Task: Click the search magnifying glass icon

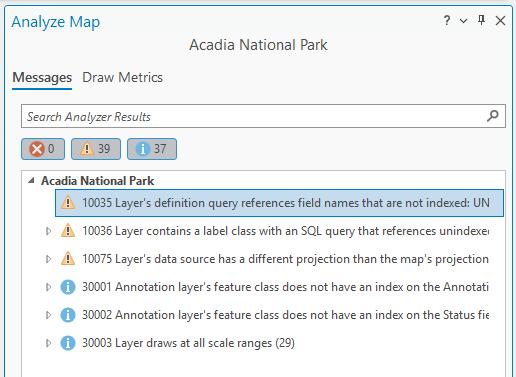Action: coord(493,116)
